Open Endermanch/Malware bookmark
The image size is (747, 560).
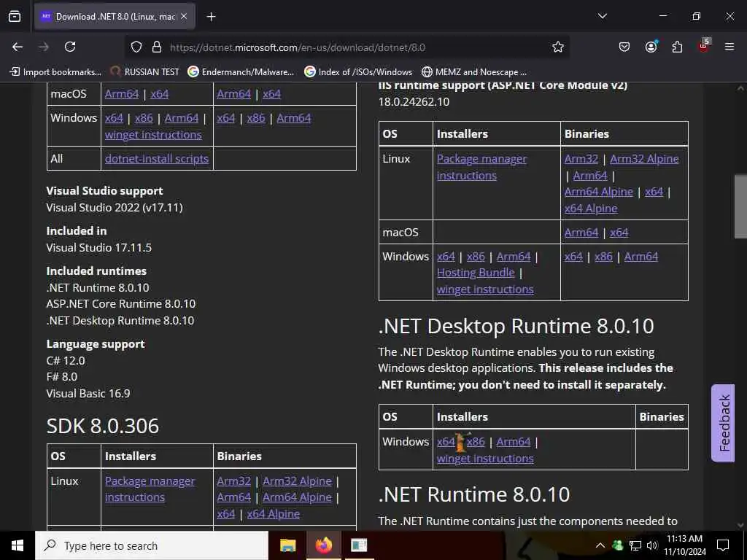(241, 72)
